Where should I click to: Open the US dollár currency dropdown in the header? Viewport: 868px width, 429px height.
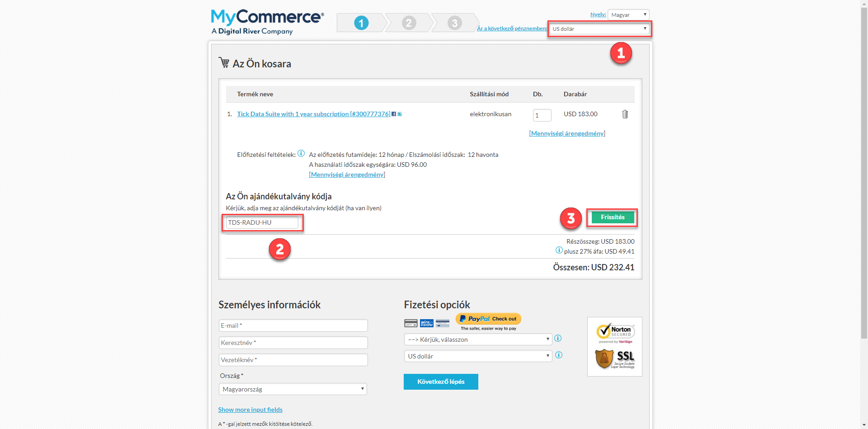coord(599,29)
